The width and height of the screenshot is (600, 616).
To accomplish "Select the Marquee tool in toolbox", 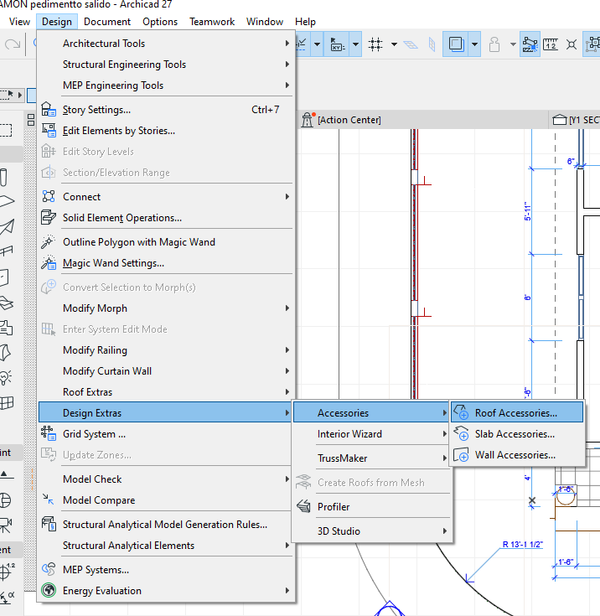I will [6, 129].
